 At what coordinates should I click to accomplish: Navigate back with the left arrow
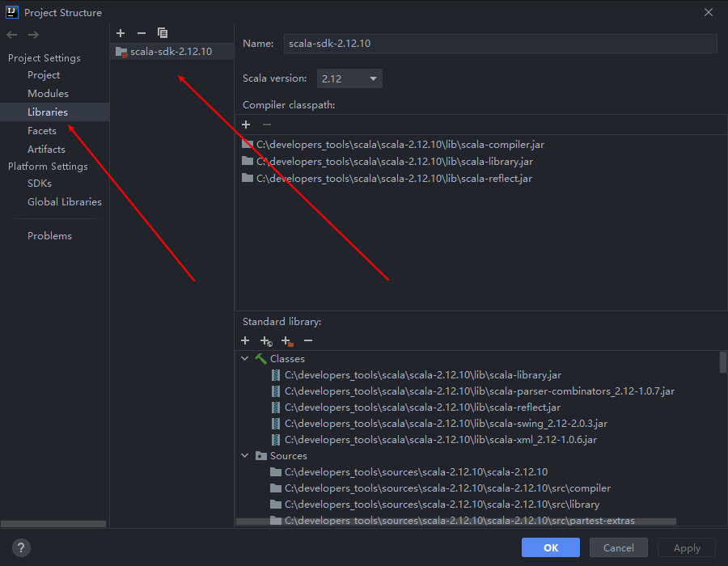click(12, 35)
